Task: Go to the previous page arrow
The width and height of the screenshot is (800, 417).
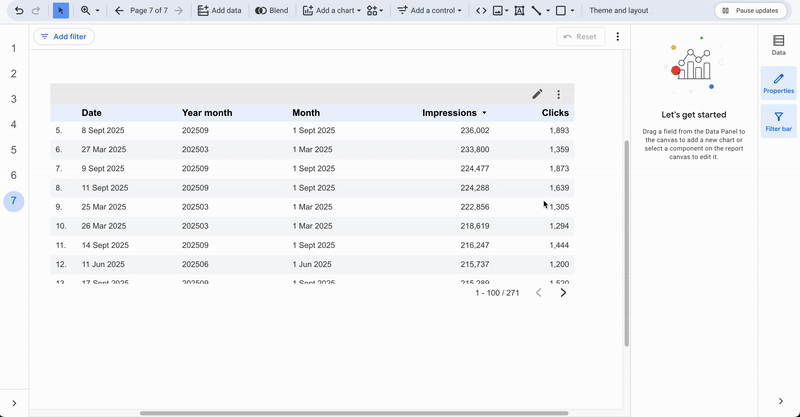Action: 119,10
